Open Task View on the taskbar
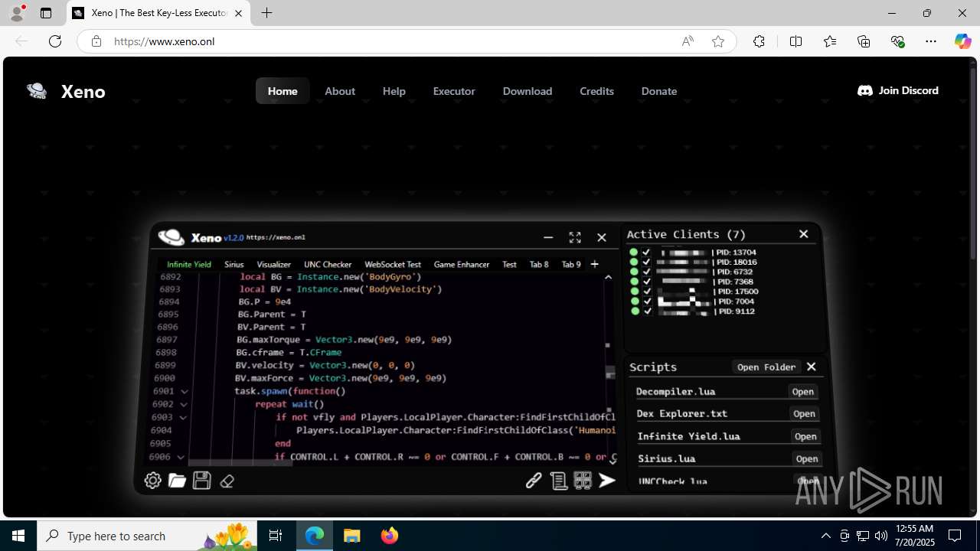Viewport: 980px width, 551px height. pos(276,536)
